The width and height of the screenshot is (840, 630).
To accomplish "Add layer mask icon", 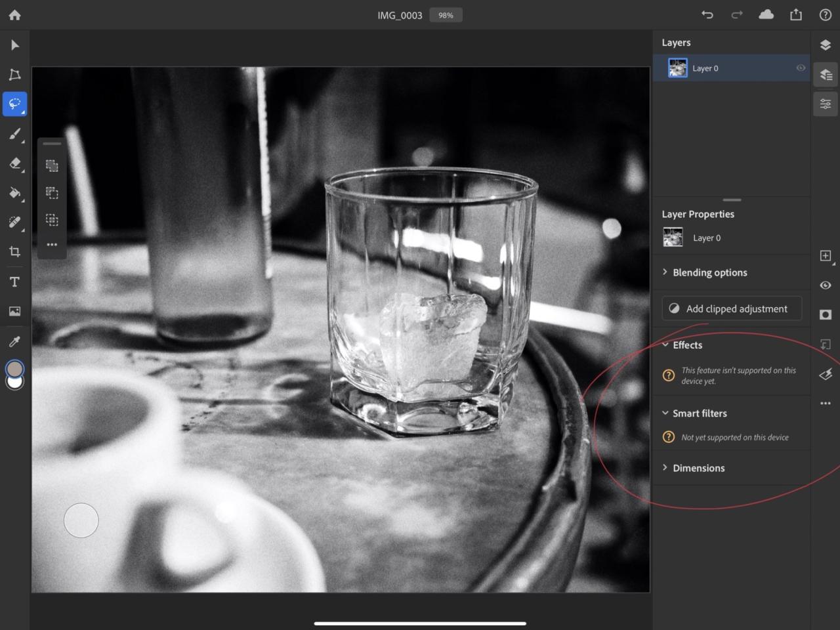I will (826, 314).
